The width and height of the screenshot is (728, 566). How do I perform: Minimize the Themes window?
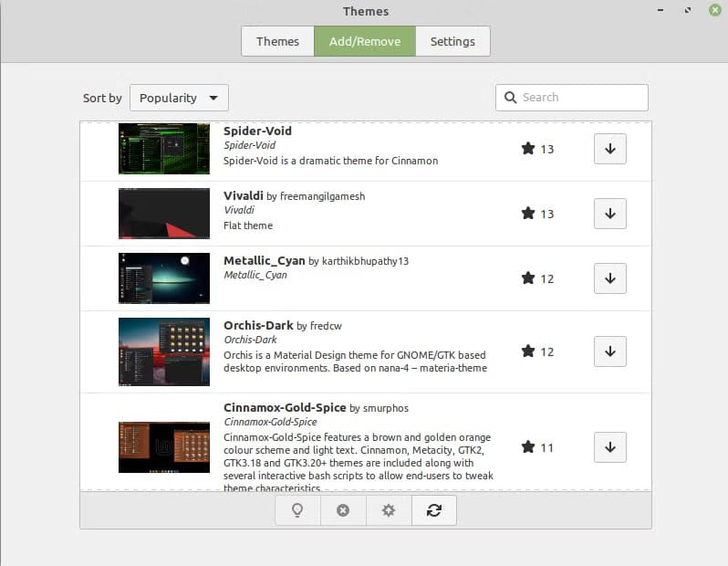point(660,10)
